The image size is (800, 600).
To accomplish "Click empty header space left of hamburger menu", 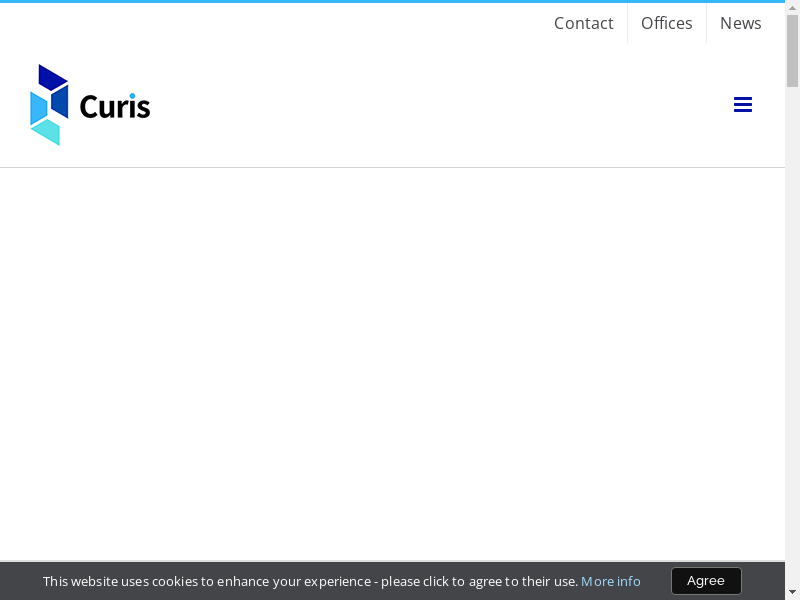I will click(x=450, y=105).
